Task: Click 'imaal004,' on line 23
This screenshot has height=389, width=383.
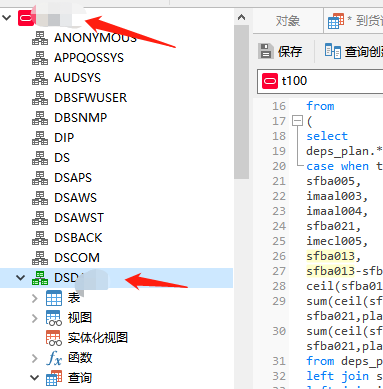Action: 337,211
